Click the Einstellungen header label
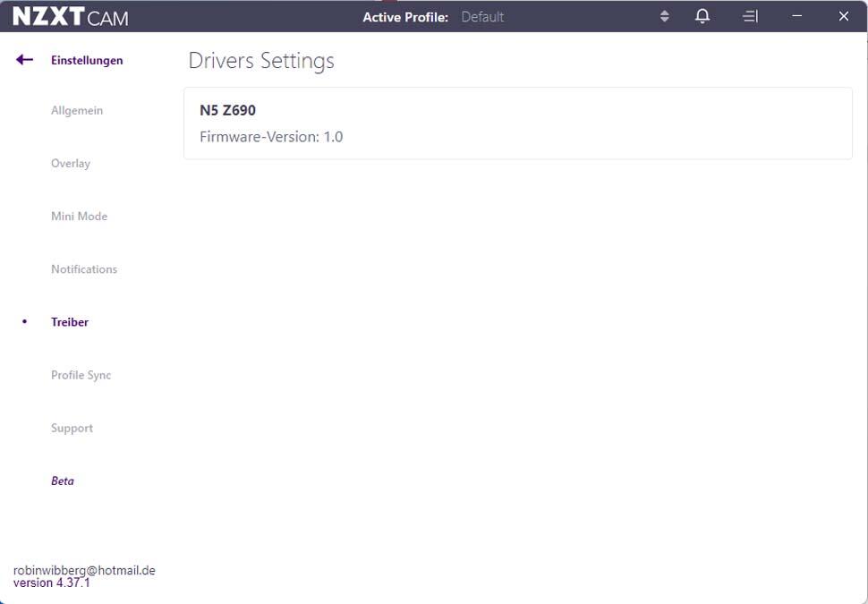The width and height of the screenshot is (868, 604). pos(87,60)
